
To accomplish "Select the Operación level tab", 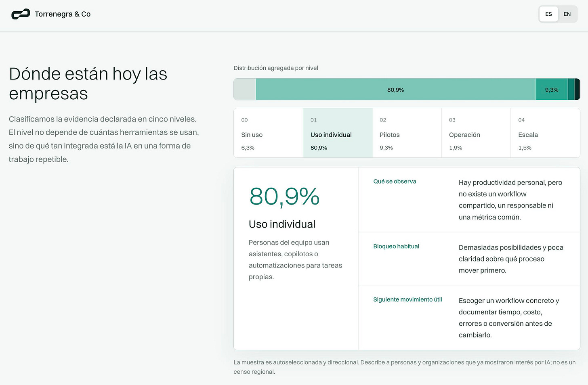I will coord(476,133).
